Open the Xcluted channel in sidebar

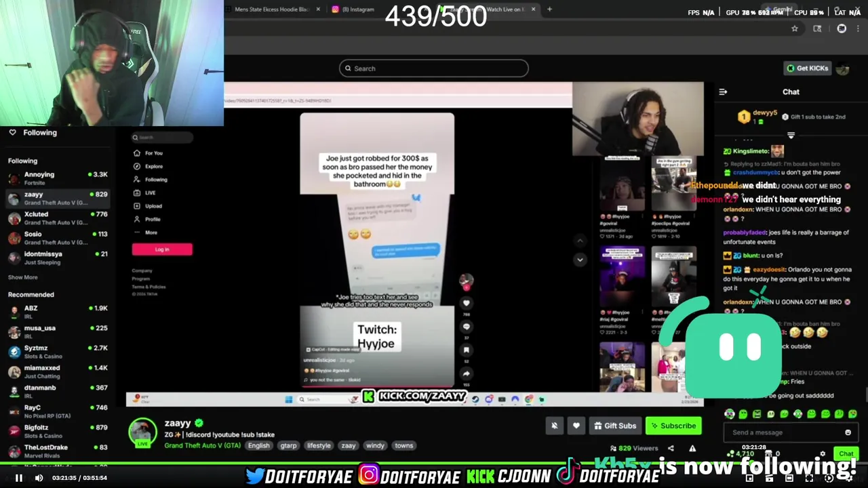(58, 218)
